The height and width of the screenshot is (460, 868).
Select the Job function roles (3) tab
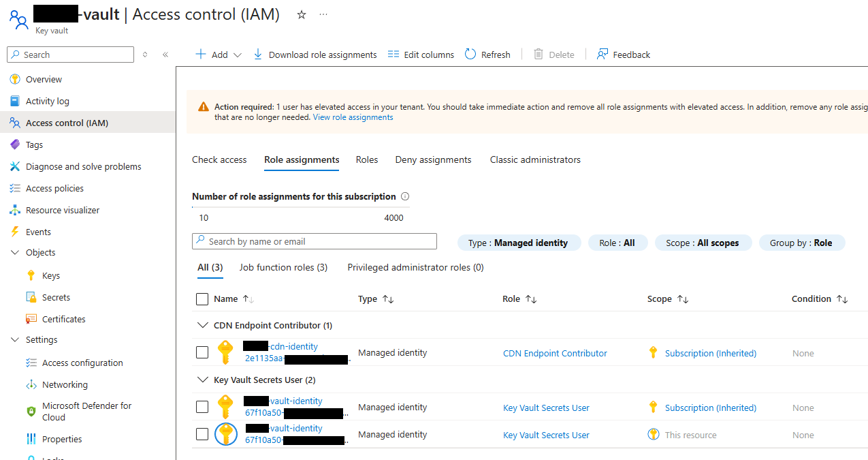click(x=283, y=267)
